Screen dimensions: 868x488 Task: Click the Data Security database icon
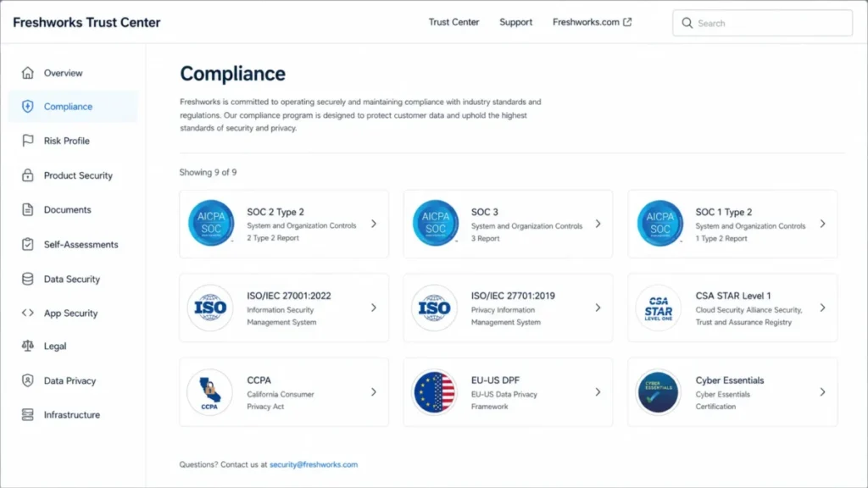click(28, 279)
